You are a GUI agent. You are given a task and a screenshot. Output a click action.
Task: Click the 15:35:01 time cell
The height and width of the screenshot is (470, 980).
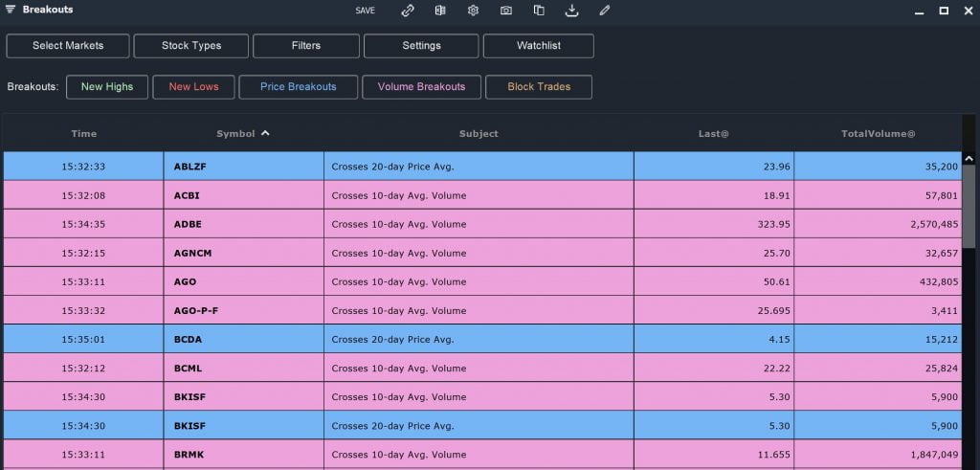tap(84, 339)
